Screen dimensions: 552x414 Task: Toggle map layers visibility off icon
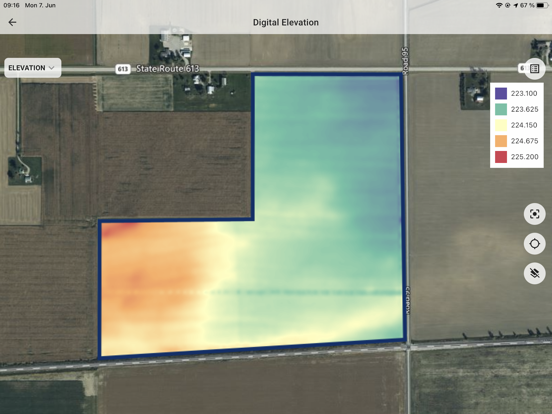[534, 273]
